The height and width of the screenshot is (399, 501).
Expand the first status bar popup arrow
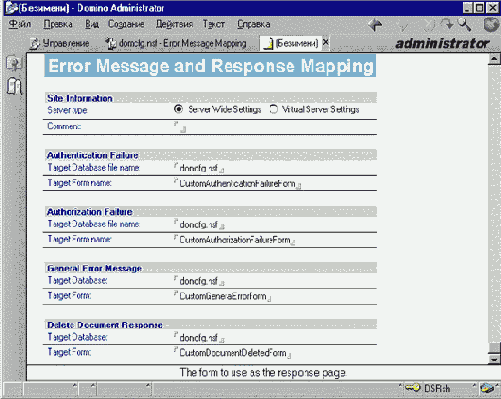coord(75,386)
